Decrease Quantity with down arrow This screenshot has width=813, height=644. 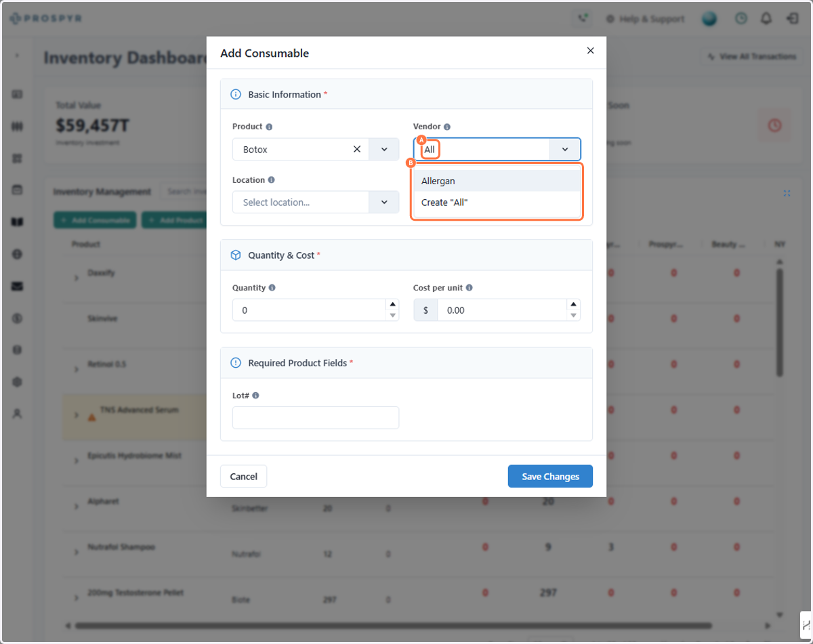tap(392, 316)
